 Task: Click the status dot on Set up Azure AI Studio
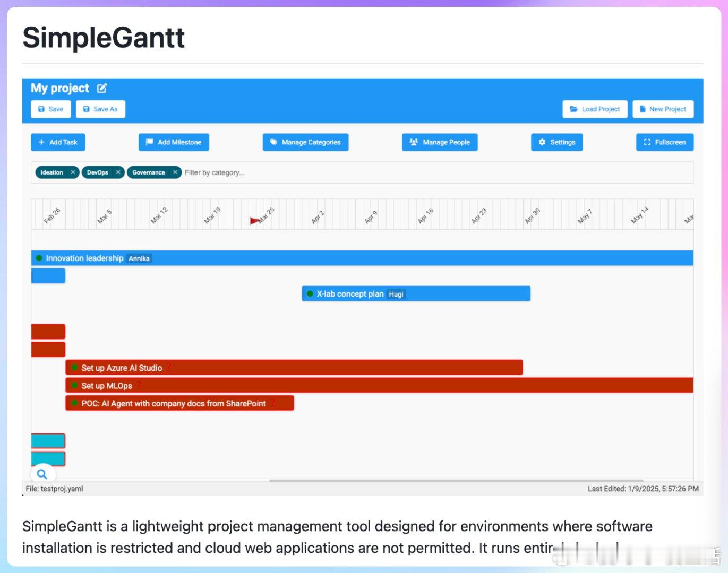[x=74, y=367]
